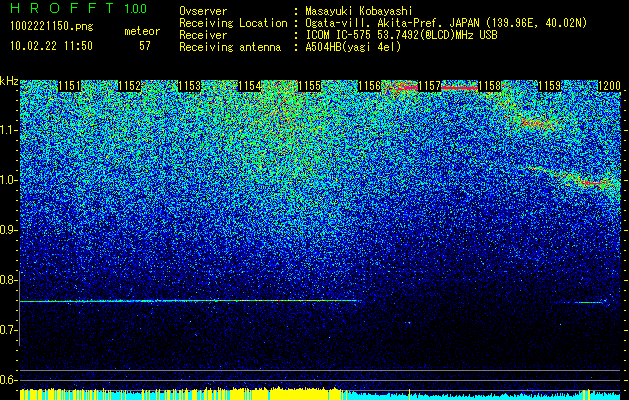The image size is (629, 400).
Task: Click the 1.1 frequency axis label
Action: (x=8, y=130)
